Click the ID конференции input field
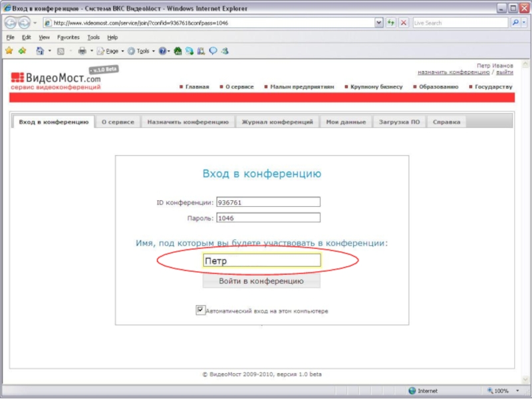This screenshot has height=399, width=532. (x=268, y=202)
